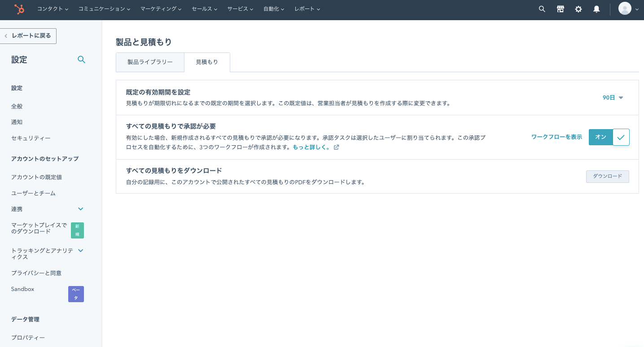
Task: Click the user avatar in top bar
Action: click(x=625, y=9)
